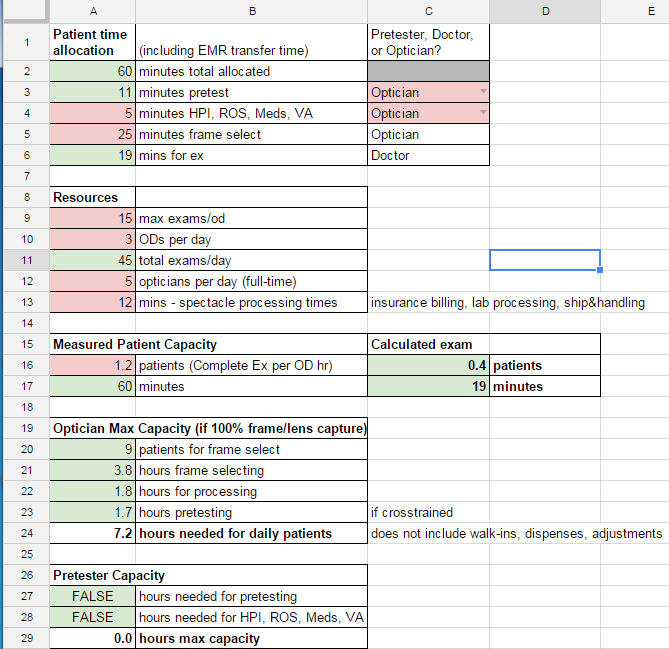Viewport: 669px width, 649px height.
Task: Click the bold 'patients' cell in column D
Action: (x=545, y=365)
